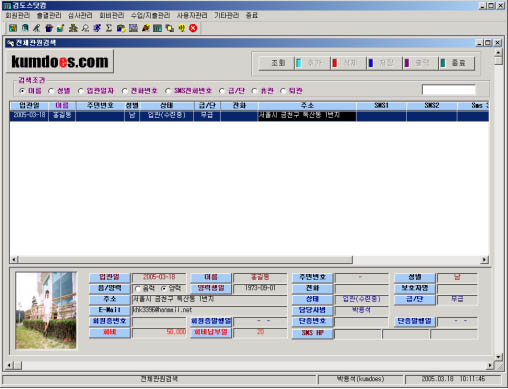Select the 퇴관 search radio button

coord(283,91)
